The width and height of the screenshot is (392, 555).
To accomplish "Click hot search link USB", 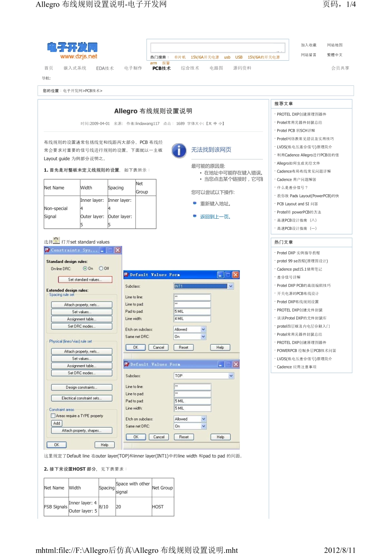I will tap(239, 57).
